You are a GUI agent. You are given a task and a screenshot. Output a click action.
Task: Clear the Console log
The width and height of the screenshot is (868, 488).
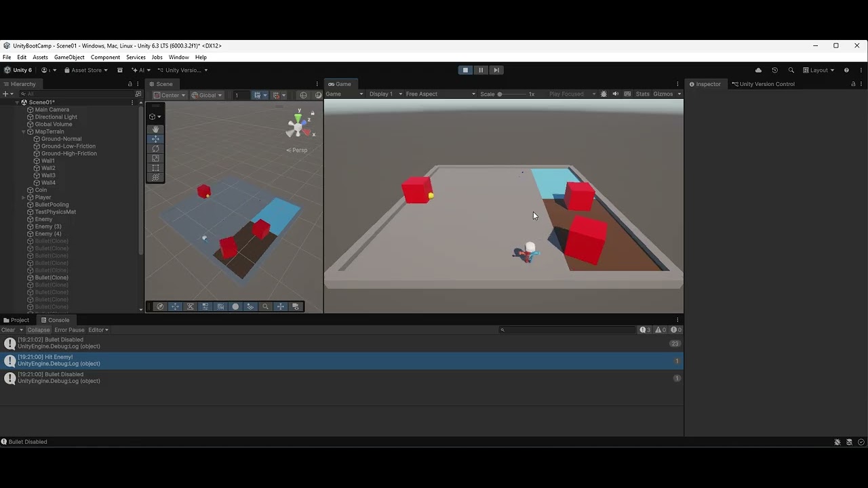(x=8, y=330)
